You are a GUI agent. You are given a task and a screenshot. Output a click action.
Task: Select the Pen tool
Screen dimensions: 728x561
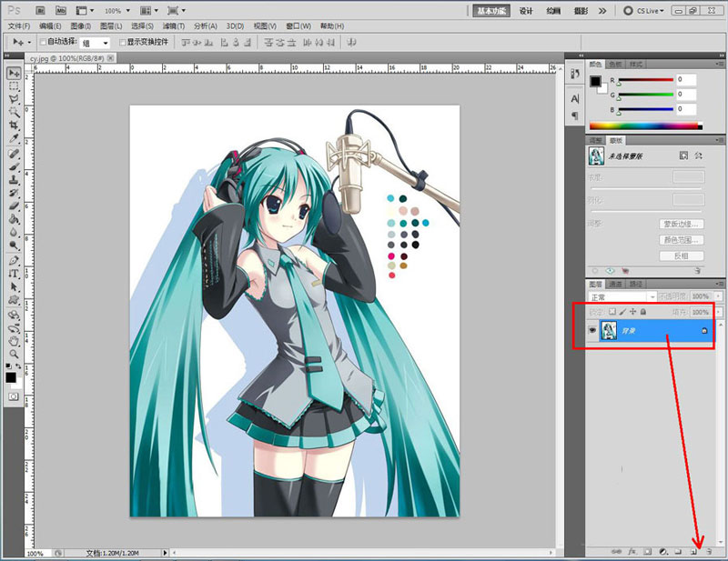tap(14, 260)
